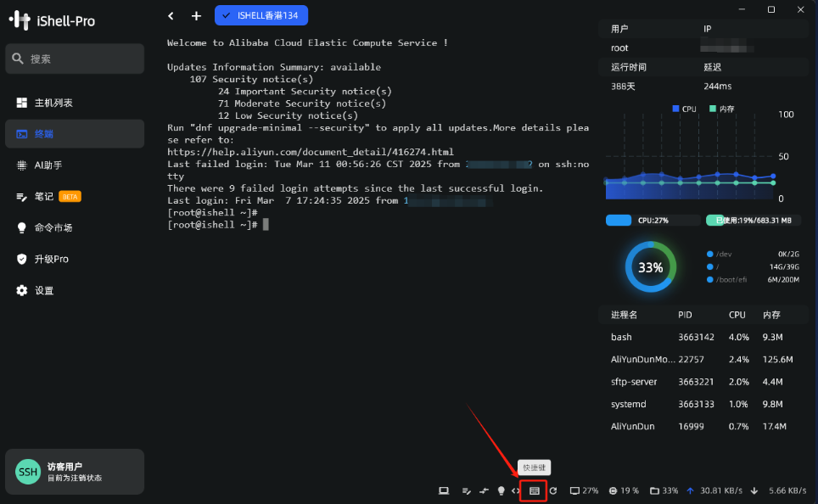This screenshot has width=818, height=504.
Task: Open the help.aliyun.com document link
Action: (311, 152)
